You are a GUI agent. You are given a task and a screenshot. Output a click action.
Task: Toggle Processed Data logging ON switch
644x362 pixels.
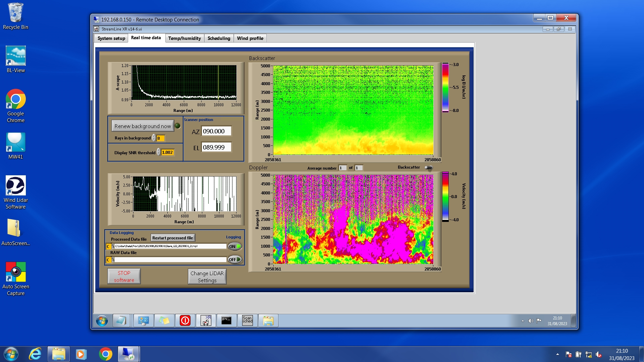pyautogui.click(x=234, y=246)
